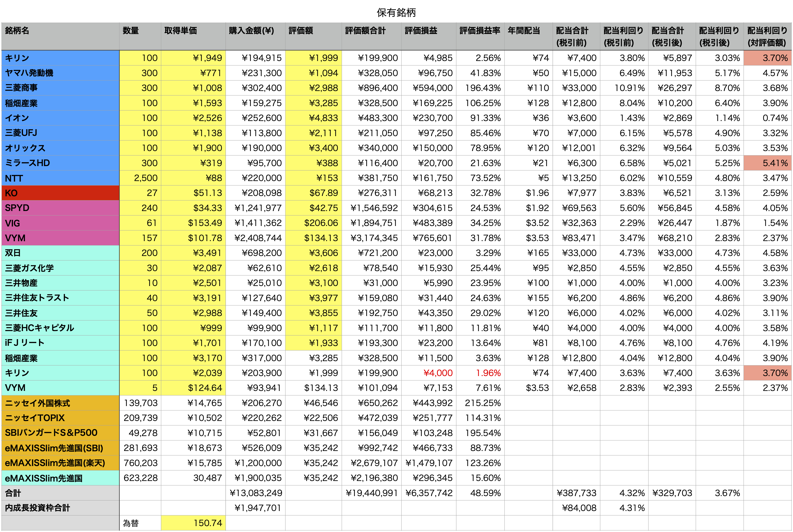Image resolution: width=793 pixels, height=532 pixels.
Task: Click total dividend ¥387,733
Action: click(x=577, y=493)
